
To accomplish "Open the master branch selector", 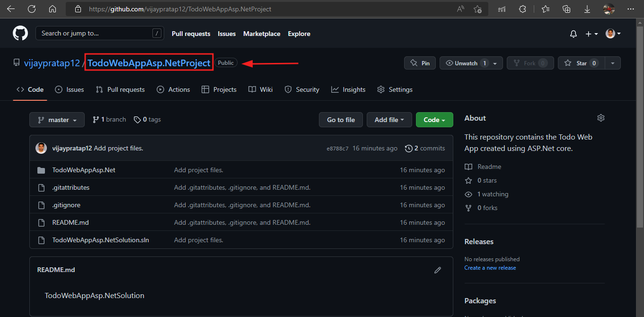I will [x=56, y=119].
